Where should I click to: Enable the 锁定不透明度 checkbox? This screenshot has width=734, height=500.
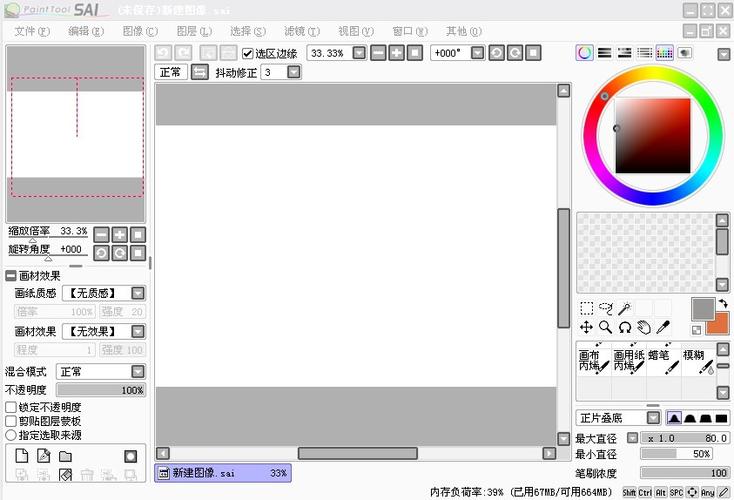[x=11, y=407]
